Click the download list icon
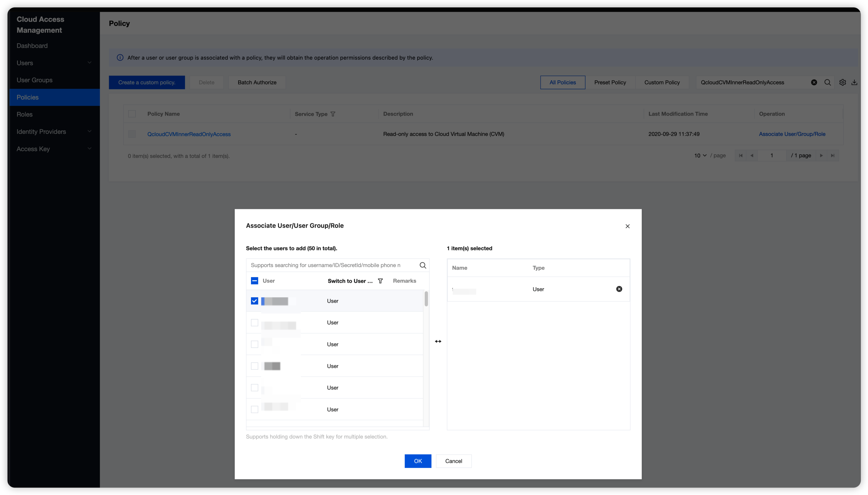Screen dimensions: 868x495 pyautogui.click(x=854, y=82)
